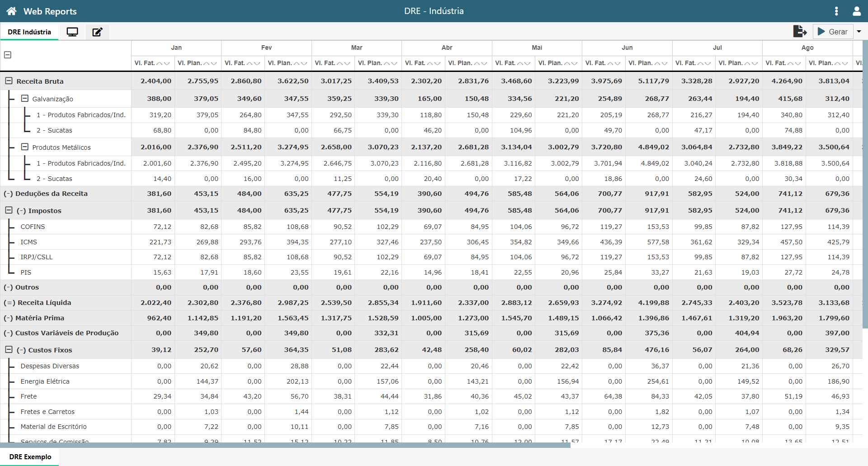Collapse the (-) Impostos group
The width and height of the screenshot is (868, 466).
[x=9, y=210]
